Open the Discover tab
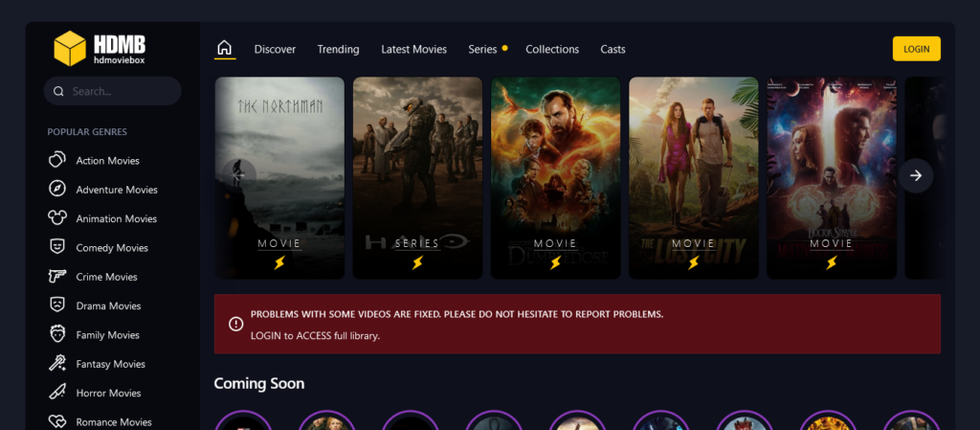980x430 pixels. coord(275,50)
